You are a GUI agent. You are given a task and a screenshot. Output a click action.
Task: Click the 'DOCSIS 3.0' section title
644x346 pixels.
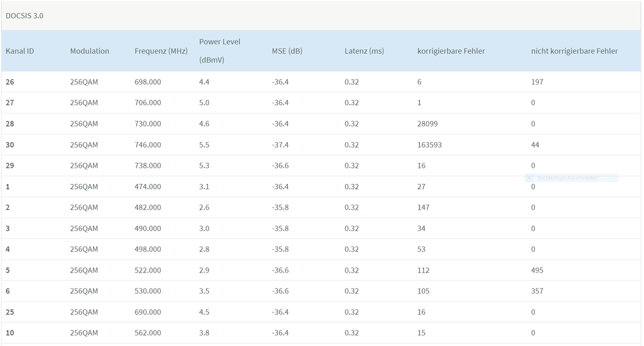(x=25, y=15)
